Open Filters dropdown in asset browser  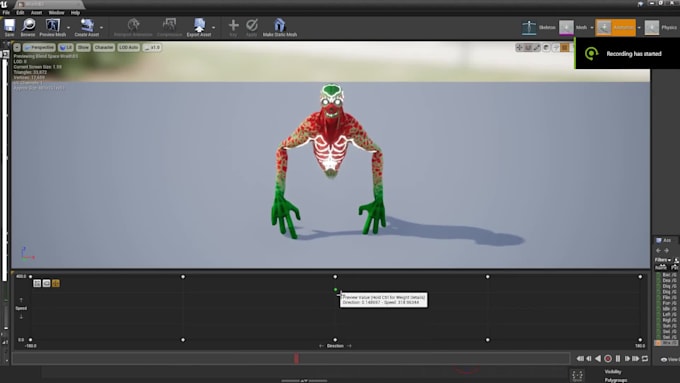(x=663, y=260)
